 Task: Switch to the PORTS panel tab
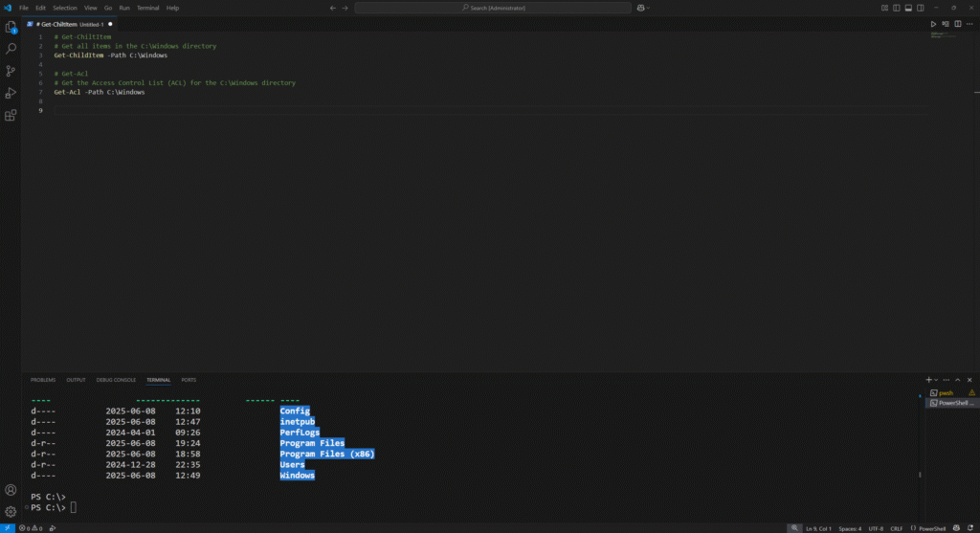[x=189, y=380]
